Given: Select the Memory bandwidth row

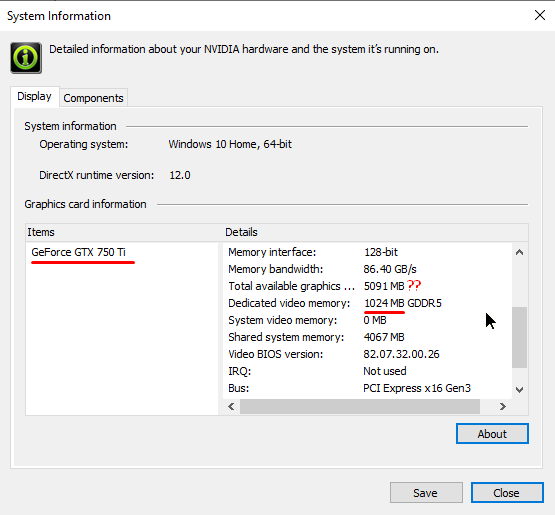Looking at the screenshot, I should click(x=367, y=269).
